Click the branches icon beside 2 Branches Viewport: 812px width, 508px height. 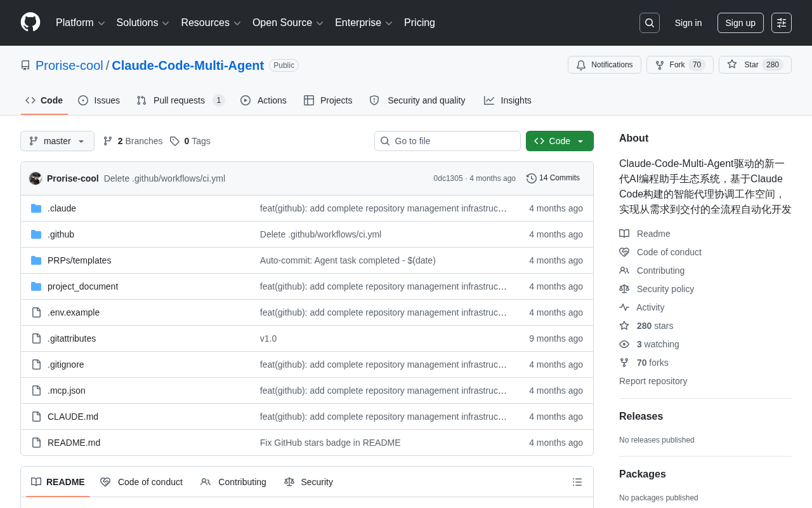tap(108, 141)
